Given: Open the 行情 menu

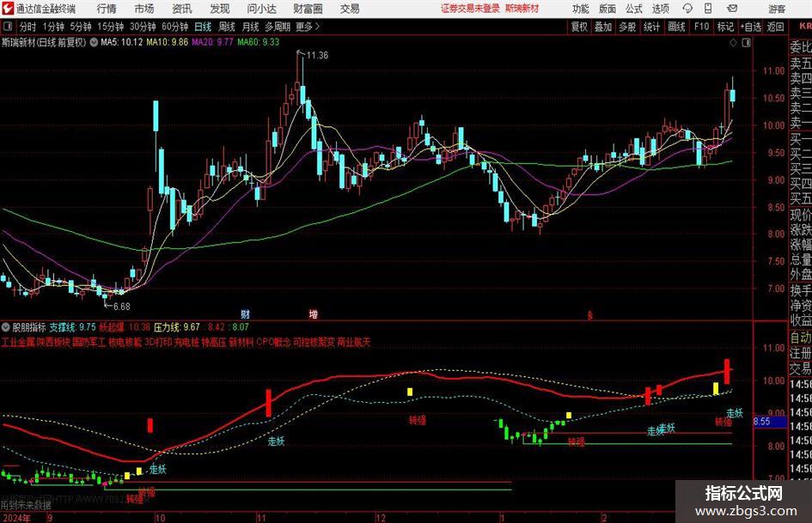Looking at the screenshot, I should 107,9.
